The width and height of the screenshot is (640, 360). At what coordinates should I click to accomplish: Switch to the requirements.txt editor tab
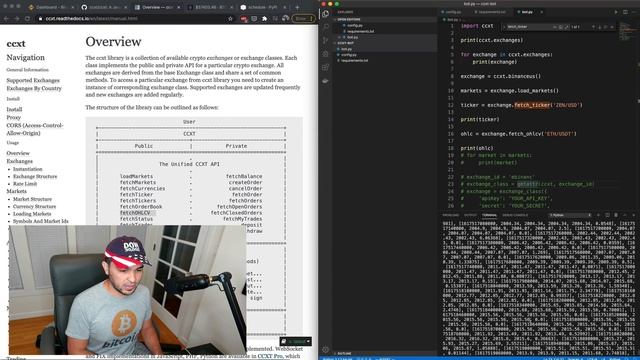491,12
